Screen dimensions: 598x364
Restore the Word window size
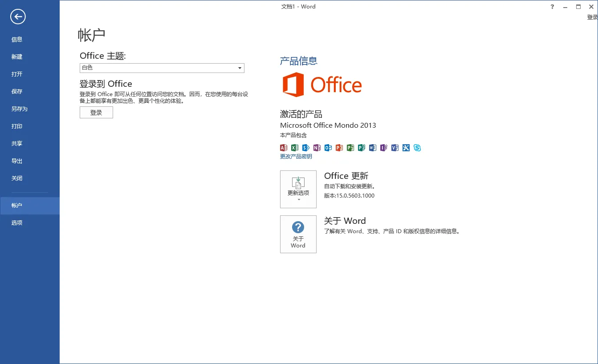point(578,7)
